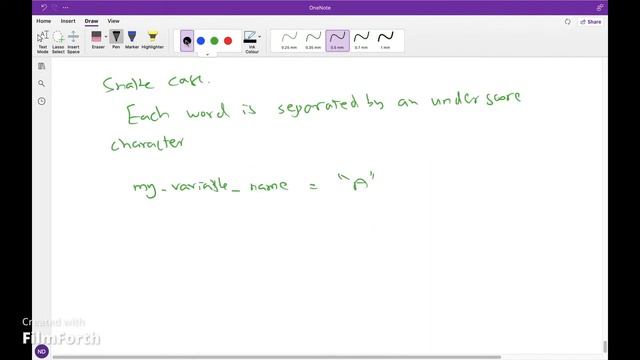Select the Pen tool
The width and height of the screenshot is (640, 360).
click(116, 40)
